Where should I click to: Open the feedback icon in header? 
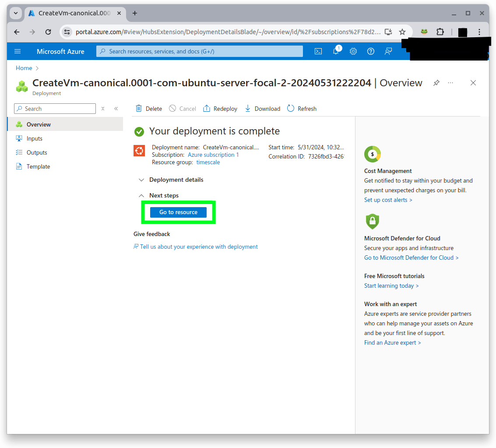[x=388, y=51]
